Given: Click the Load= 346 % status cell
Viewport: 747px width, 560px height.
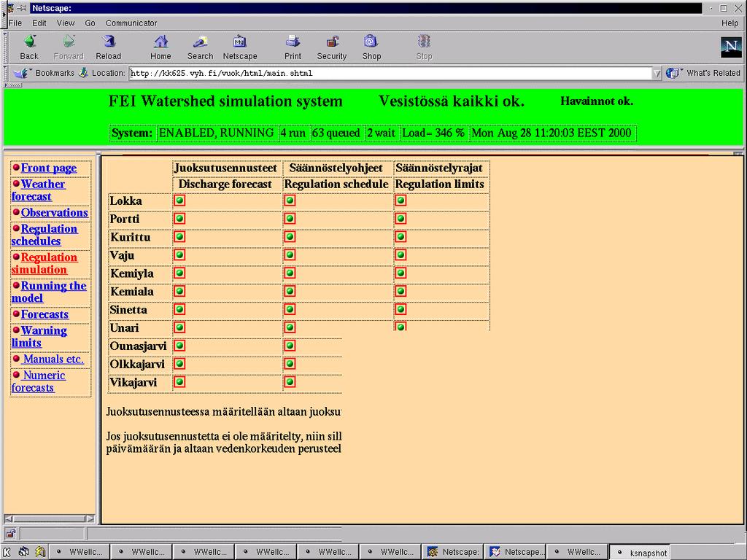Looking at the screenshot, I should 433,133.
